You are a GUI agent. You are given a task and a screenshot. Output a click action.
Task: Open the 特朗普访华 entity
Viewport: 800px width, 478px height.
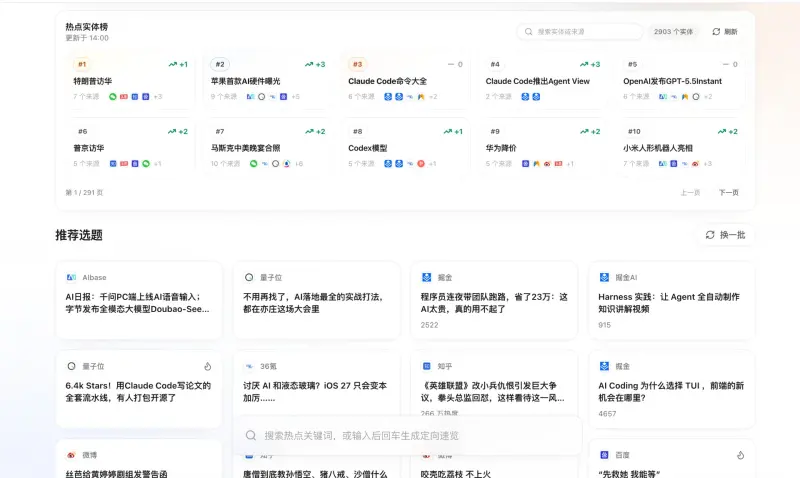pyautogui.click(x=93, y=81)
